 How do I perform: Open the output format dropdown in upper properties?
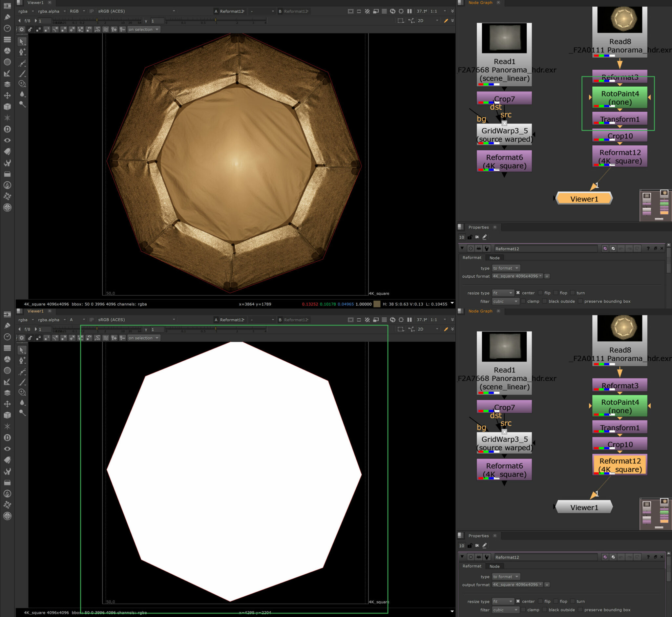(517, 276)
